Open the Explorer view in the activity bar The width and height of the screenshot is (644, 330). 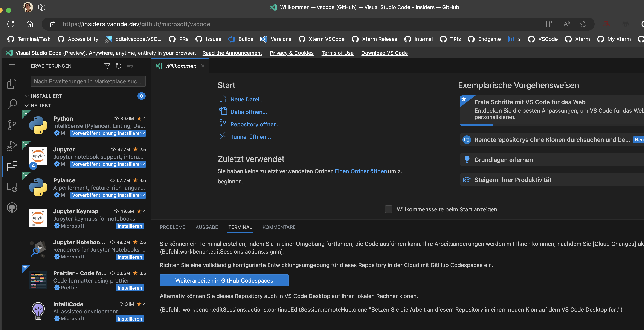pos(12,84)
